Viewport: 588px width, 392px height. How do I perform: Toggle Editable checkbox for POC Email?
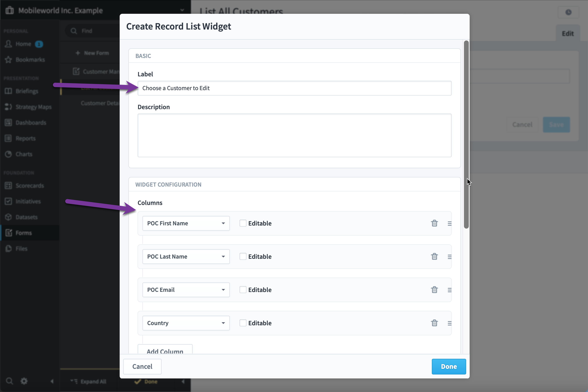(243, 290)
